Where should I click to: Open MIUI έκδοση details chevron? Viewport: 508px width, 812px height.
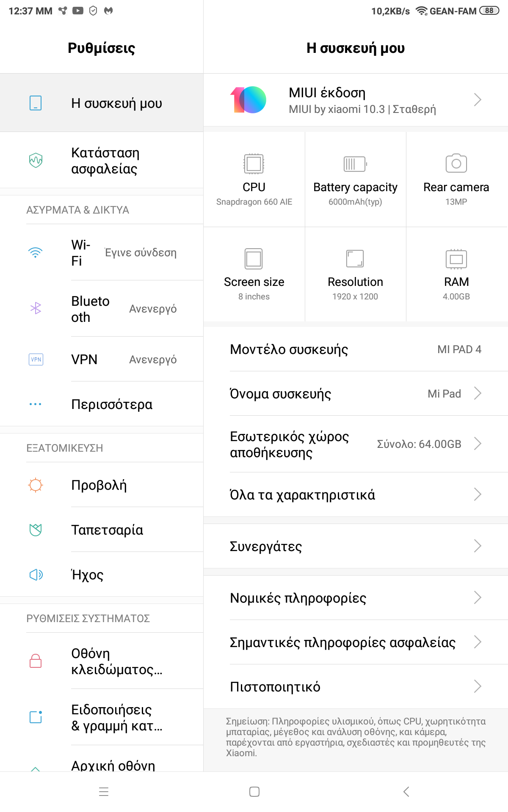point(478,100)
